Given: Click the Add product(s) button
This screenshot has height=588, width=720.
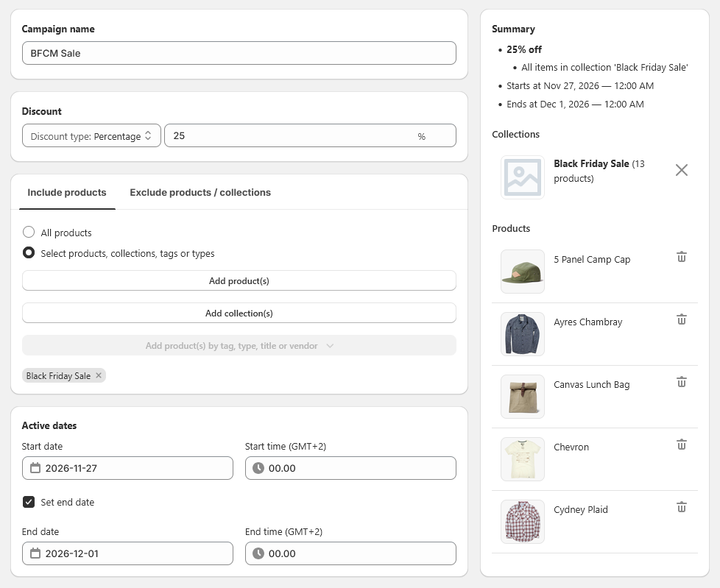Looking at the screenshot, I should pyautogui.click(x=239, y=281).
